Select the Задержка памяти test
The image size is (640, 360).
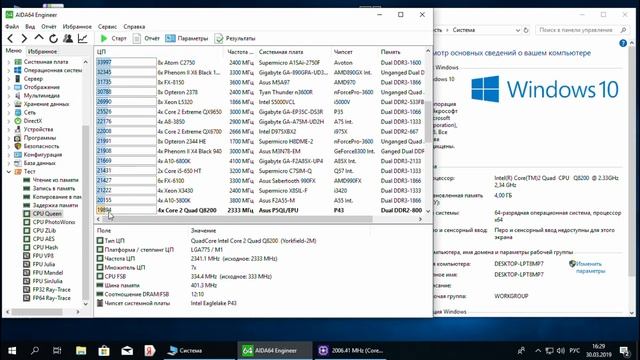[55, 205]
